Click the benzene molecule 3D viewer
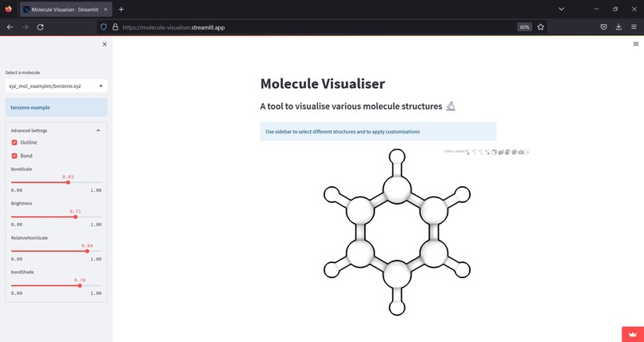Screen dimensions: 644x342 [397, 233]
